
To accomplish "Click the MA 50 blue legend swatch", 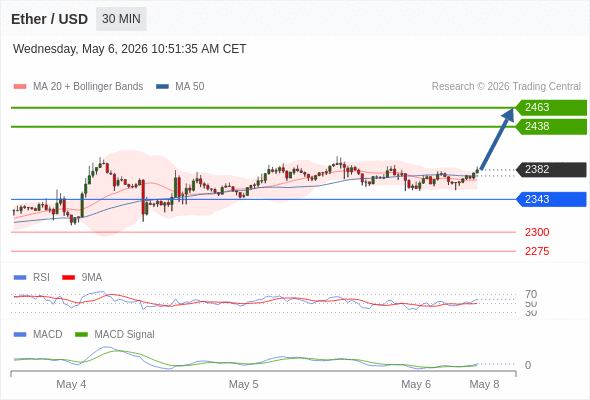I will (162, 87).
